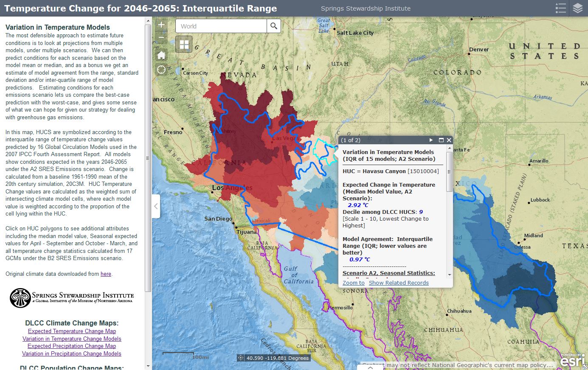Open Expected Temperature Change Map link

click(72, 331)
